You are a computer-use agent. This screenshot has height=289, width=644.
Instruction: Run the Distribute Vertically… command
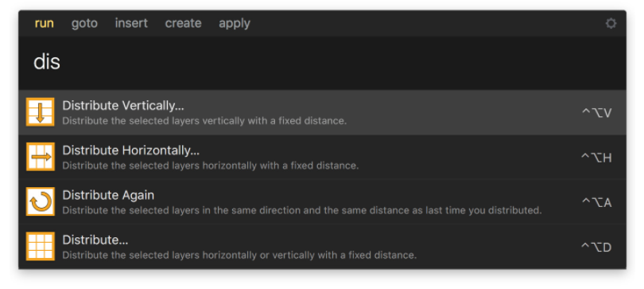323,112
